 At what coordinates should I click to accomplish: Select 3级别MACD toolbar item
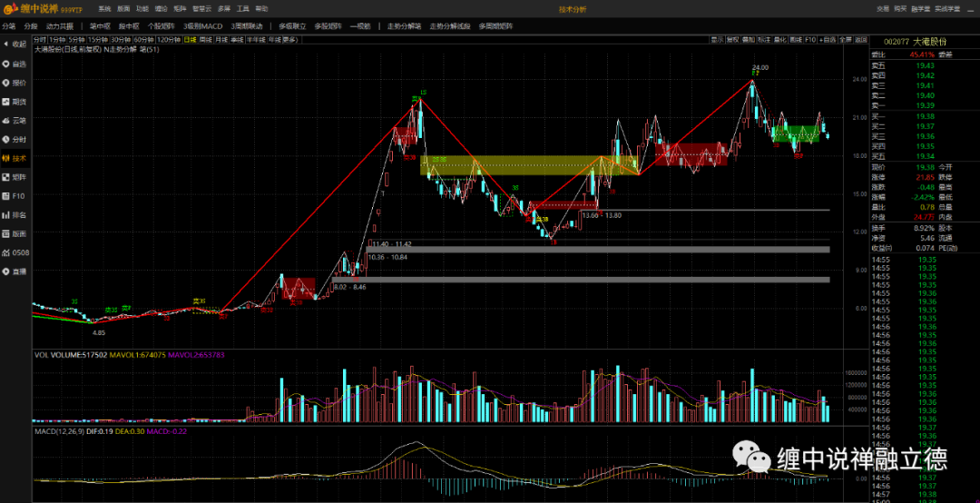click(x=203, y=26)
